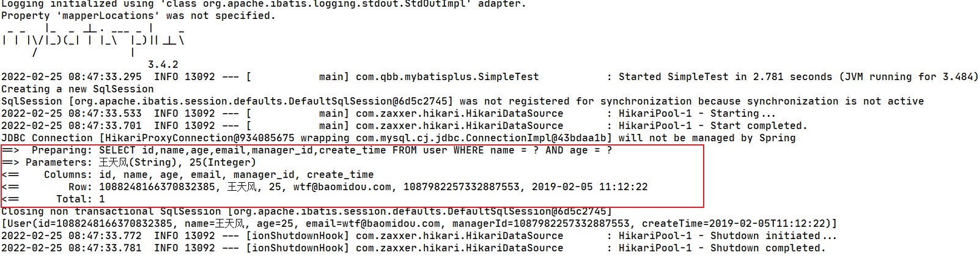The height and width of the screenshot is (266, 980).
Task: Click the 'Total: 1' result line
Action: (80, 199)
